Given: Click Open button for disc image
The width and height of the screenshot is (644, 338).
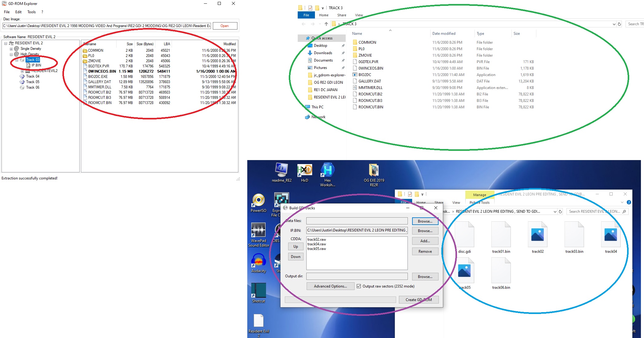Looking at the screenshot, I should click(225, 26).
